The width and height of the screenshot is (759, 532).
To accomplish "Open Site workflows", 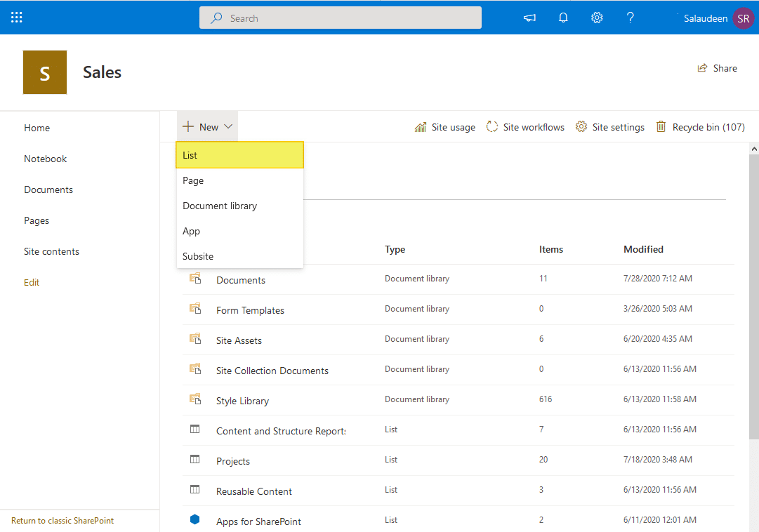I will pos(525,127).
